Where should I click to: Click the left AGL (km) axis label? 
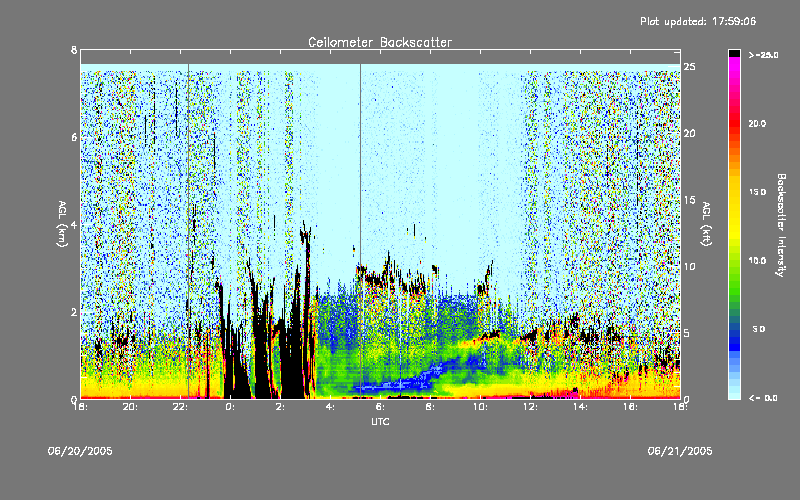point(62,224)
